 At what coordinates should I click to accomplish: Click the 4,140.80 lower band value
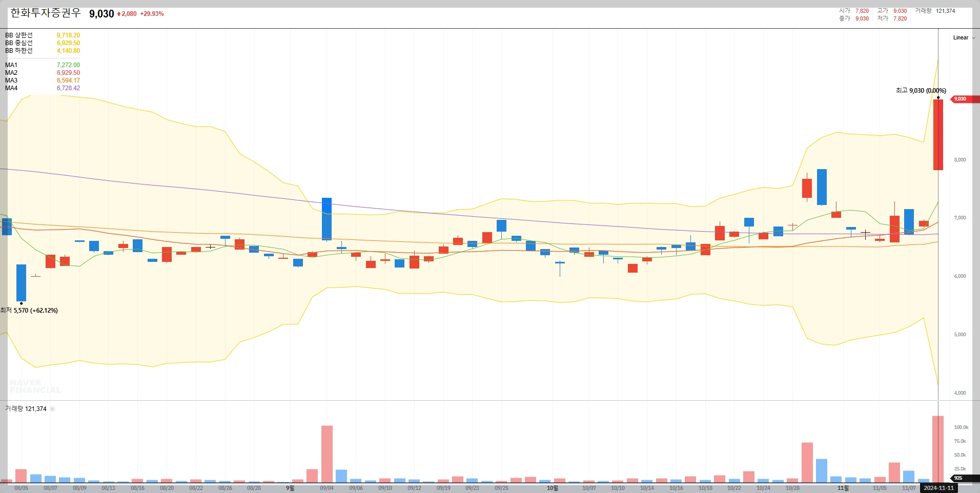tap(68, 51)
